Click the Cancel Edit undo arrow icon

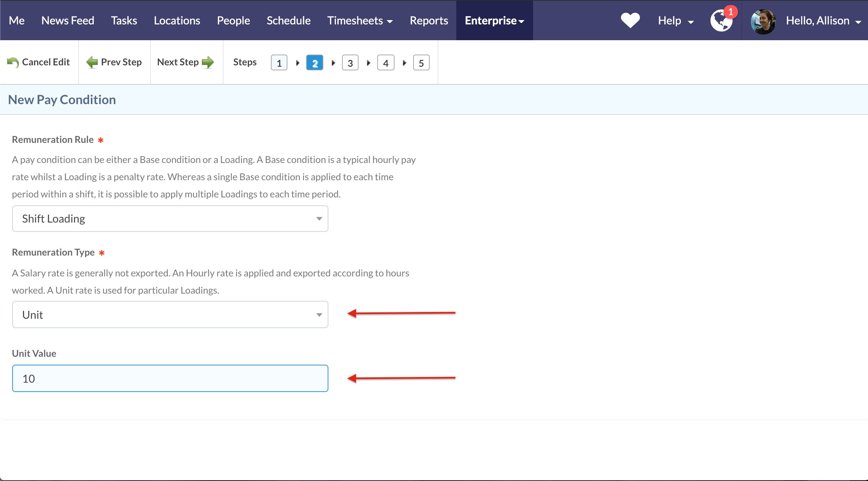(x=13, y=62)
